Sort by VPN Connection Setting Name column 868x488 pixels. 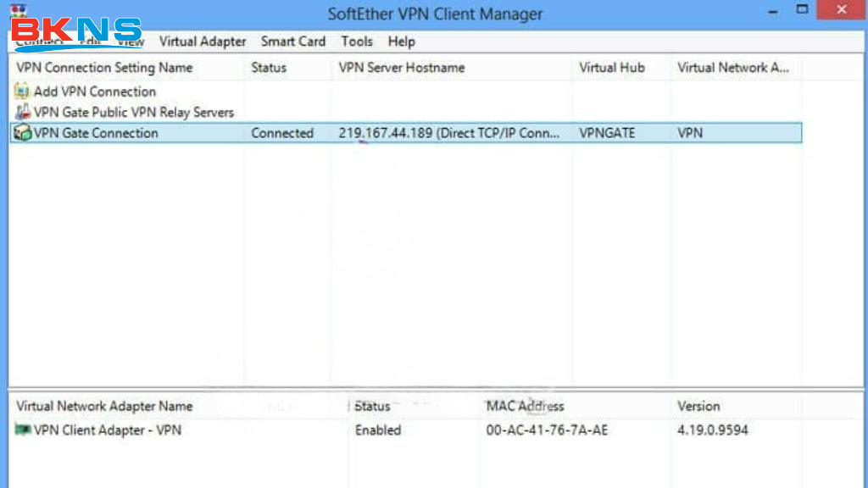[105, 68]
